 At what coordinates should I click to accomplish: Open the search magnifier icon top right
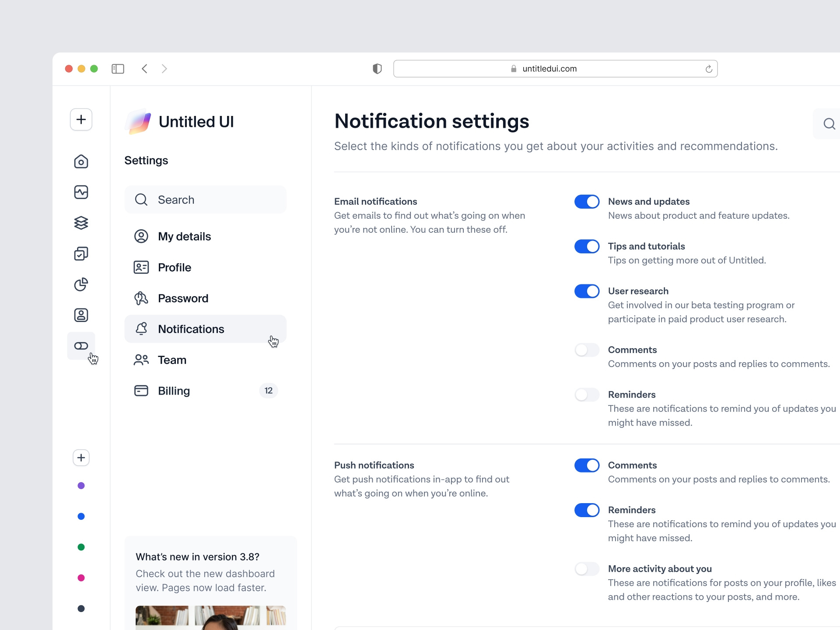(829, 124)
